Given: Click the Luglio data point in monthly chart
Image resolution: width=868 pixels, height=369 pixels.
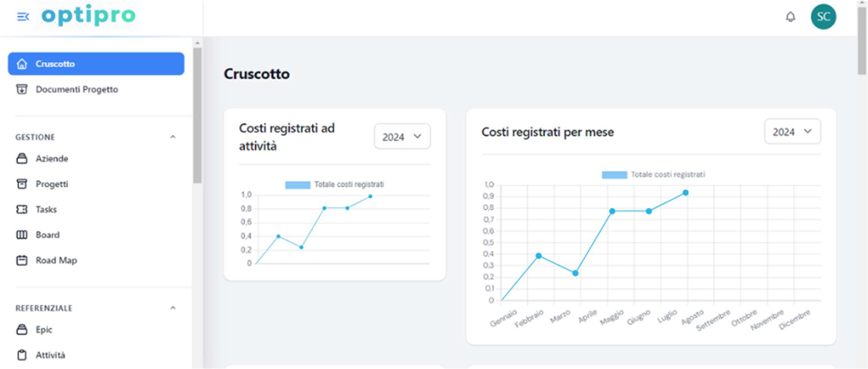Looking at the screenshot, I should tap(685, 193).
